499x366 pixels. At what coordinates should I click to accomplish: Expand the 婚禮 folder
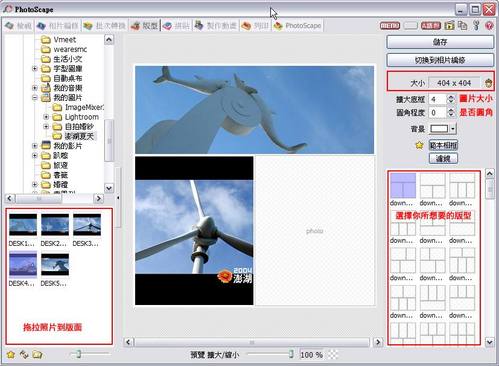pos(35,184)
